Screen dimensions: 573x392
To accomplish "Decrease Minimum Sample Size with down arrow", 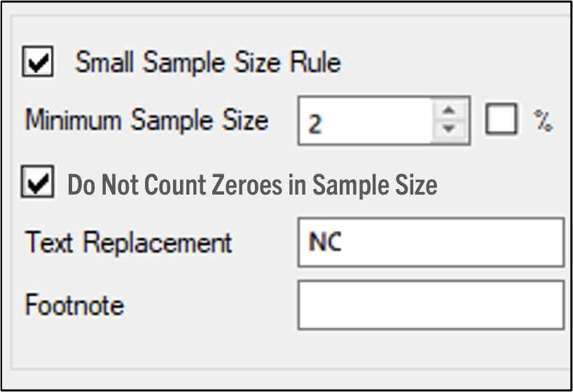I will 450,129.
